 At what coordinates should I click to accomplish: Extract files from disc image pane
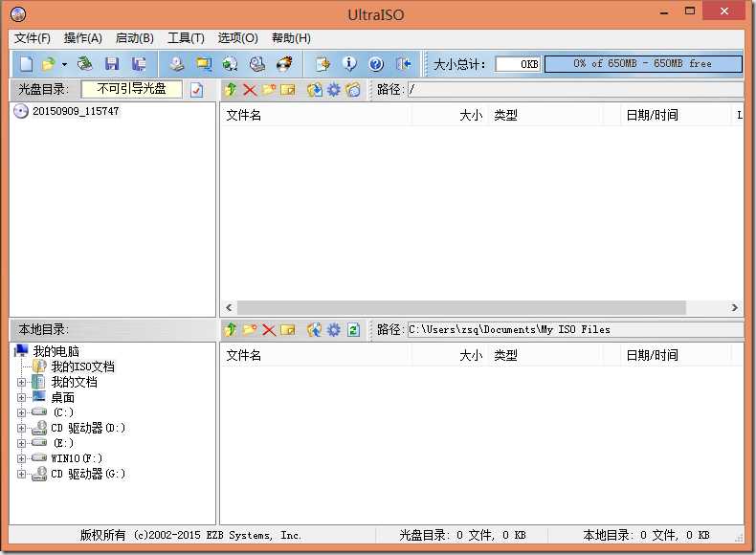point(314,90)
